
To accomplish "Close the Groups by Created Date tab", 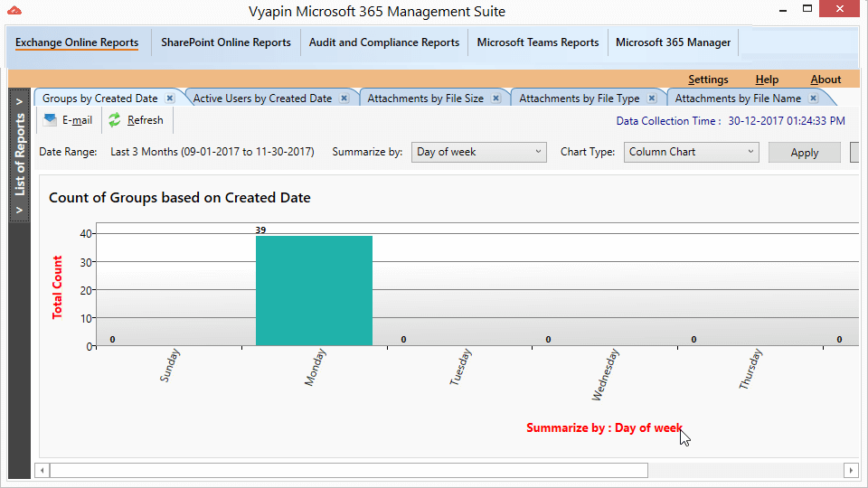I will (170, 98).
